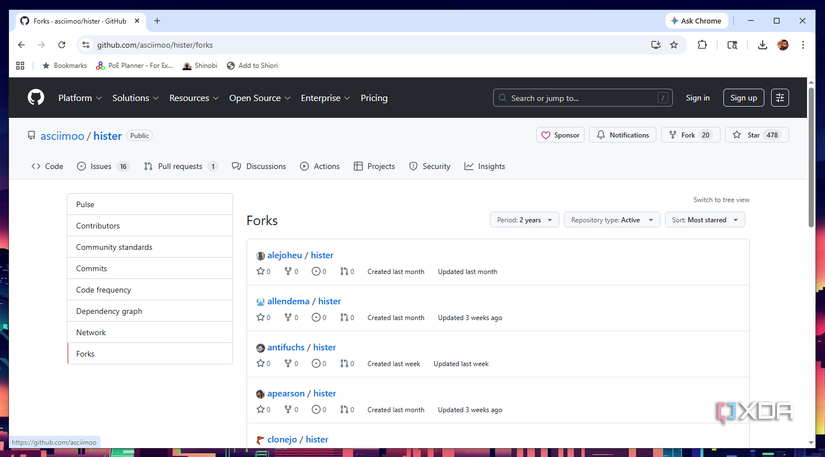This screenshot has height=457, width=825.
Task: Focus the Search or jump to field
Action: (582, 98)
